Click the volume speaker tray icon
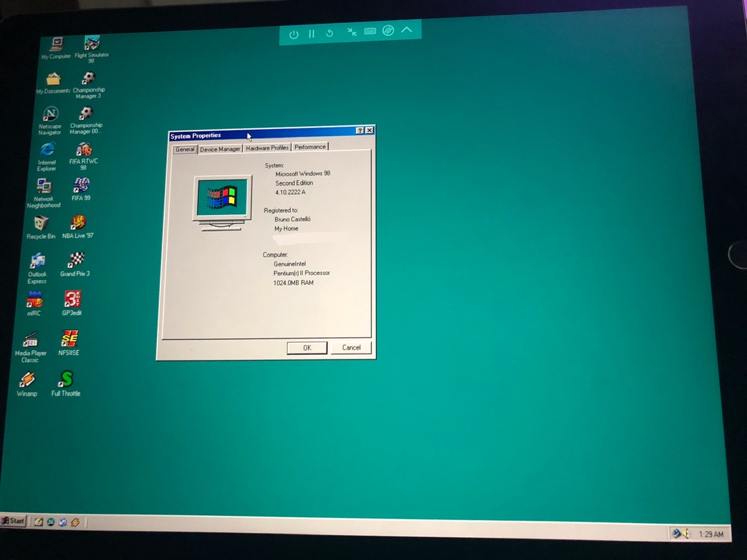 [x=686, y=533]
